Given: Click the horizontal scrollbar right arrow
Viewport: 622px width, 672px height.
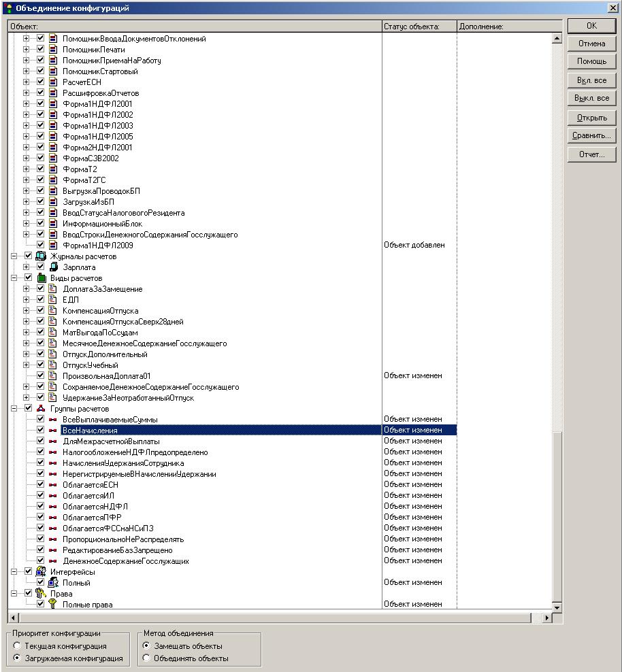Looking at the screenshot, I should point(546,618).
